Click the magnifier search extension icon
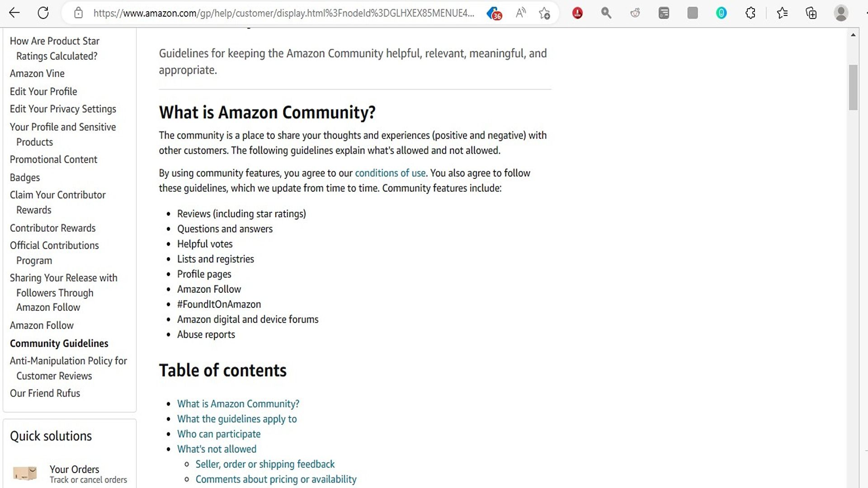 click(x=606, y=13)
